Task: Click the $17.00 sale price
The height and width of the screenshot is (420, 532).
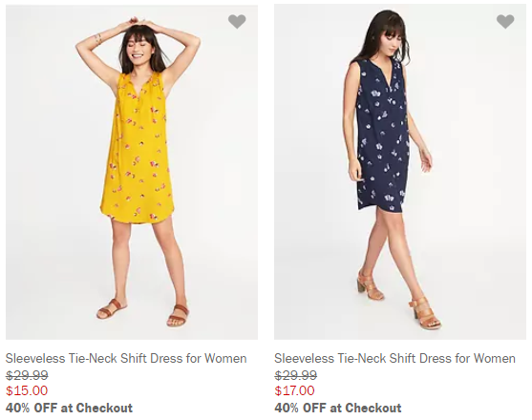Action: click(294, 390)
